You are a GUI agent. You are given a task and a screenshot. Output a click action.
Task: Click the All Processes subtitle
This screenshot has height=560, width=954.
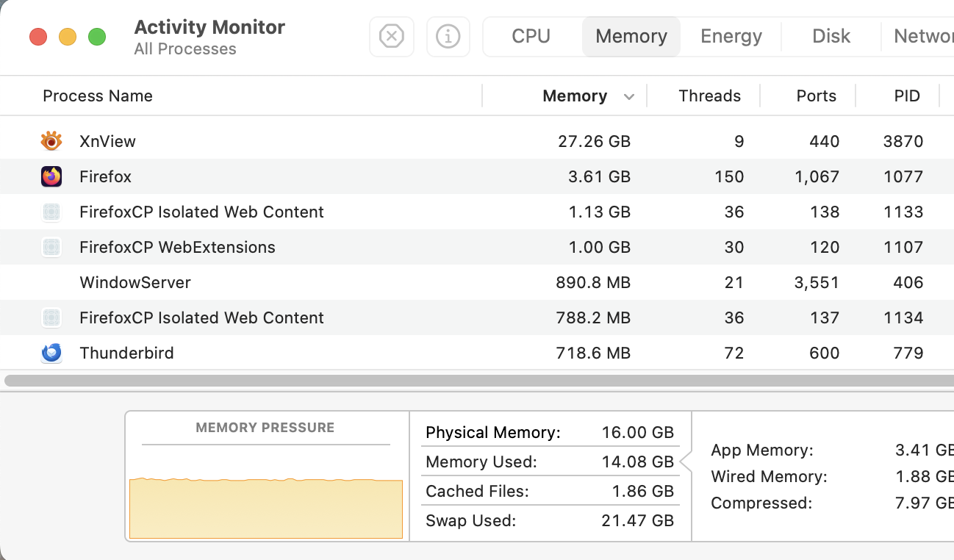185,49
